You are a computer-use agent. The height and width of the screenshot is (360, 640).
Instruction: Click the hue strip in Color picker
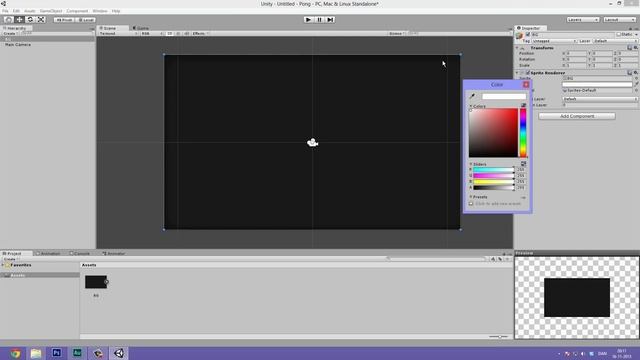pyautogui.click(x=523, y=133)
